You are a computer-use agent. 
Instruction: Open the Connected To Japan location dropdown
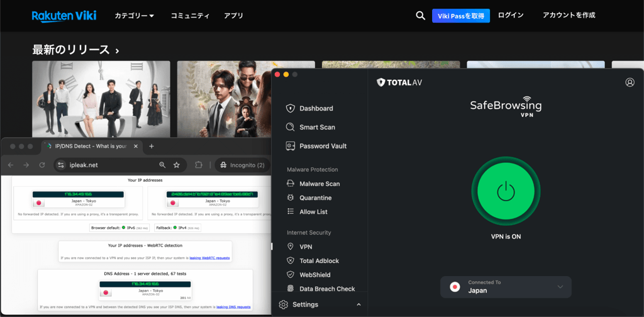pos(506,287)
